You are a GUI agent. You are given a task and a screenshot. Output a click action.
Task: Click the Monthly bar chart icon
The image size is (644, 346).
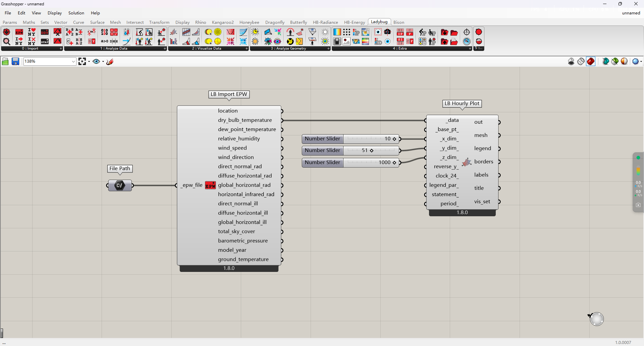[174, 41]
